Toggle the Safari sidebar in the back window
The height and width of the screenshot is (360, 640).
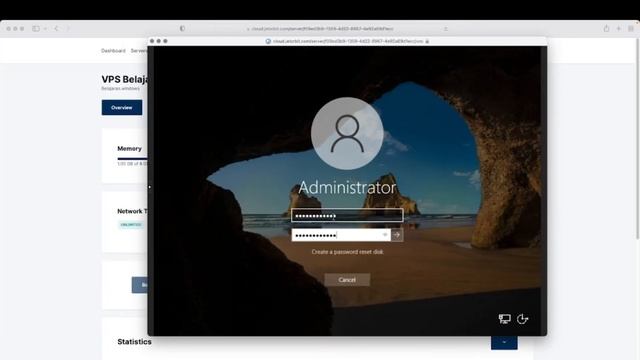point(36,29)
